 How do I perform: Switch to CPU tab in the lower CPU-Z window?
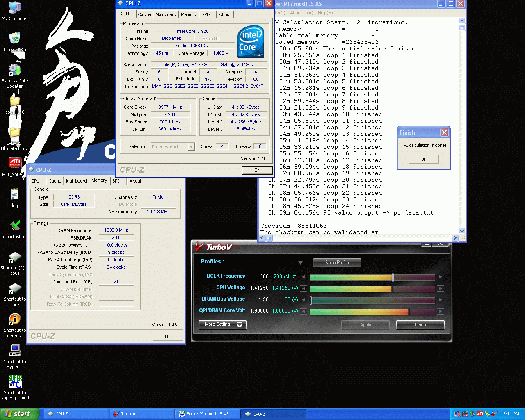click(x=36, y=181)
